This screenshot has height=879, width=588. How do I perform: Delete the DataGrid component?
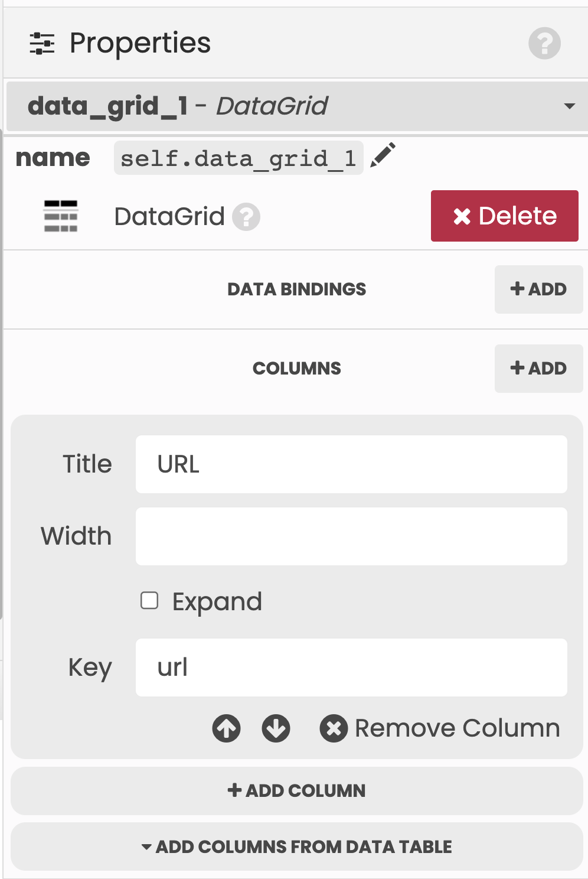(x=504, y=216)
